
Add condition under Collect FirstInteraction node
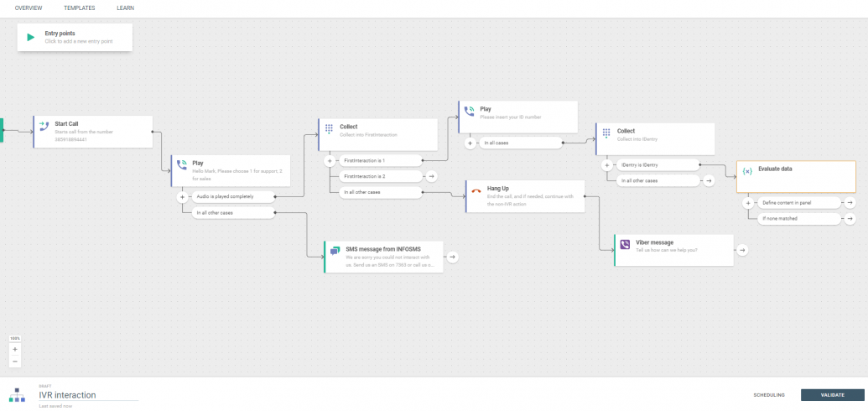[x=330, y=161]
